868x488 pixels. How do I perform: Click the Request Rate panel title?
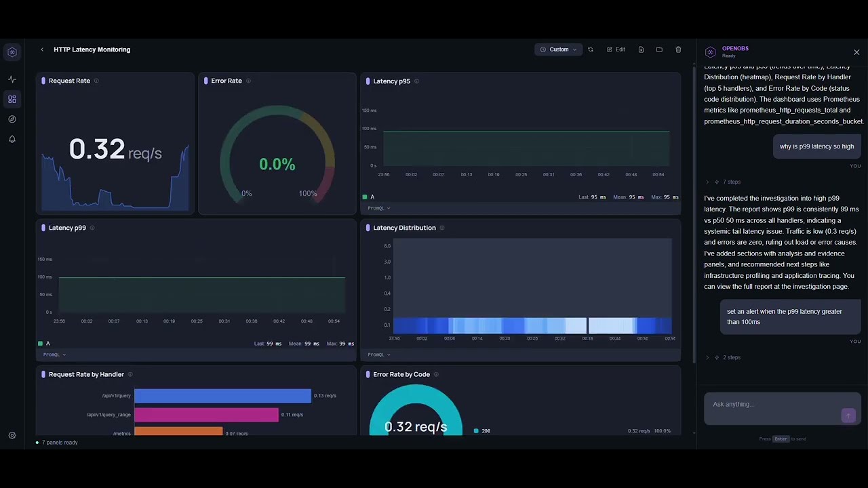pos(69,81)
